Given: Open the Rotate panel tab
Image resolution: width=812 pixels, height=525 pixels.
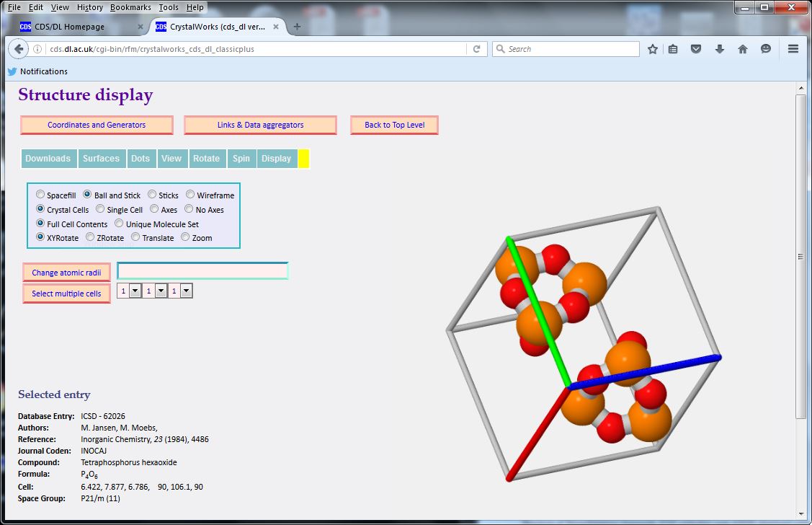Looking at the screenshot, I should point(207,159).
